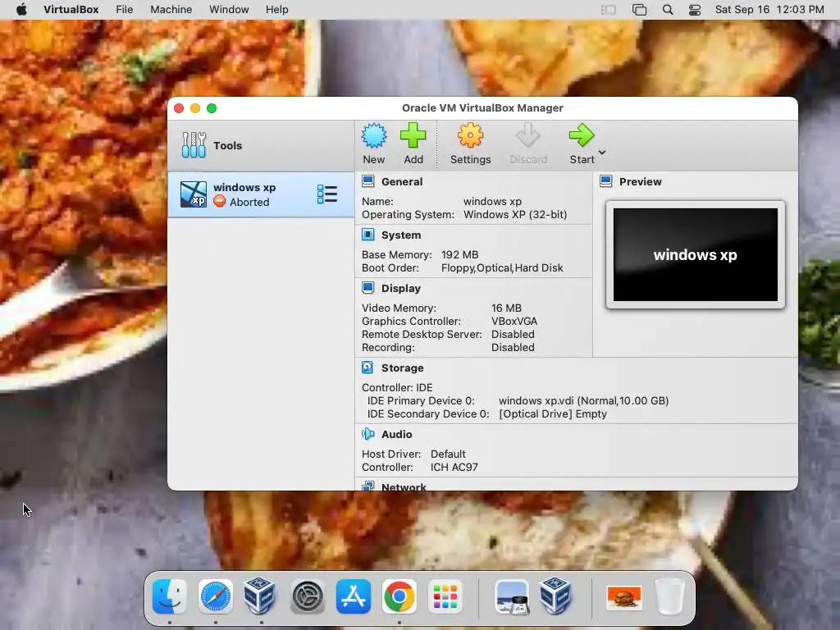
Task: Click the Add machine green plus icon
Action: [x=413, y=135]
